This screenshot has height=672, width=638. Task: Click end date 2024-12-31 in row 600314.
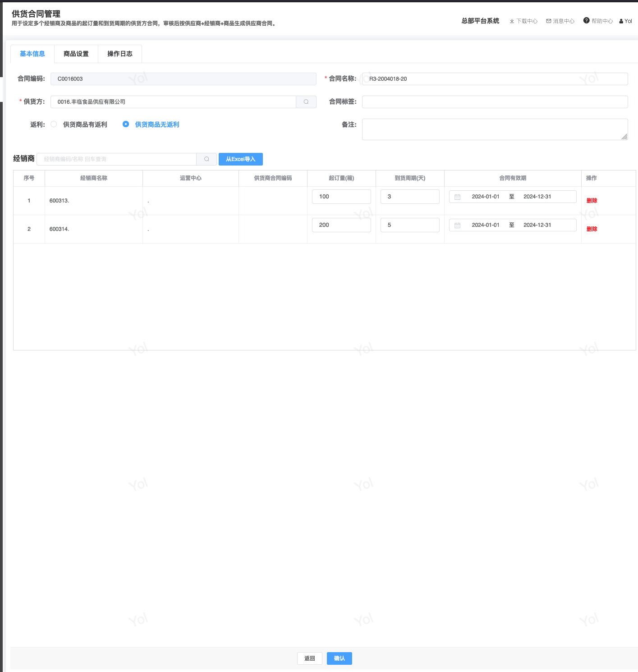click(x=537, y=225)
